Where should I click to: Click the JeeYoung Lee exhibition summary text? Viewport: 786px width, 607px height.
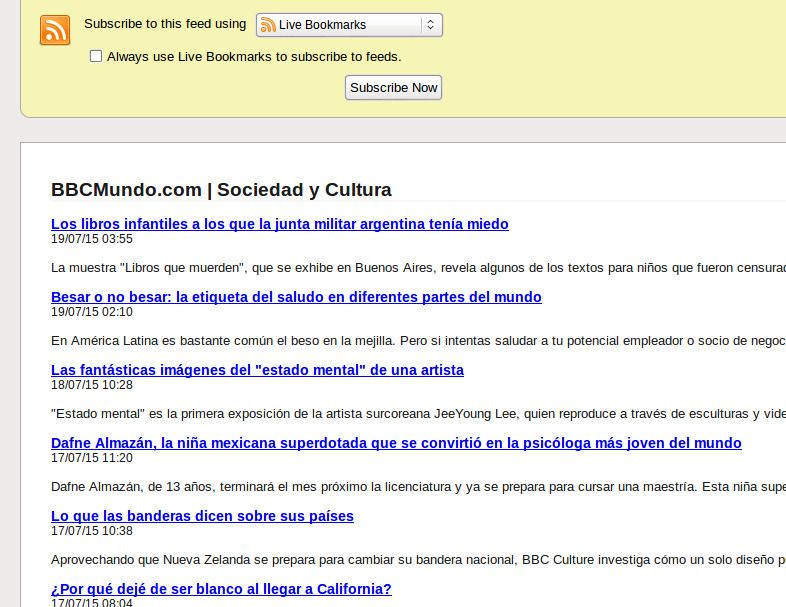[418, 414]
